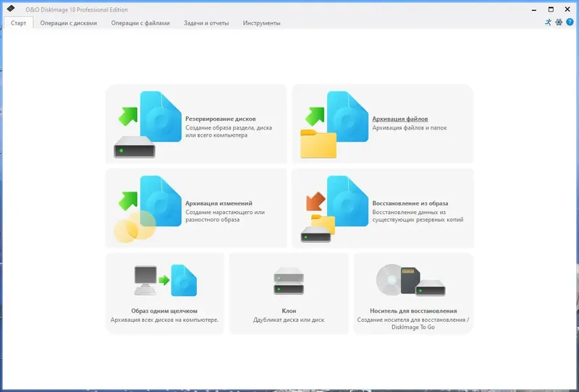Select the Образ одним щелчком label
This screenshot has height=392, width=579.
pos(164,311)
